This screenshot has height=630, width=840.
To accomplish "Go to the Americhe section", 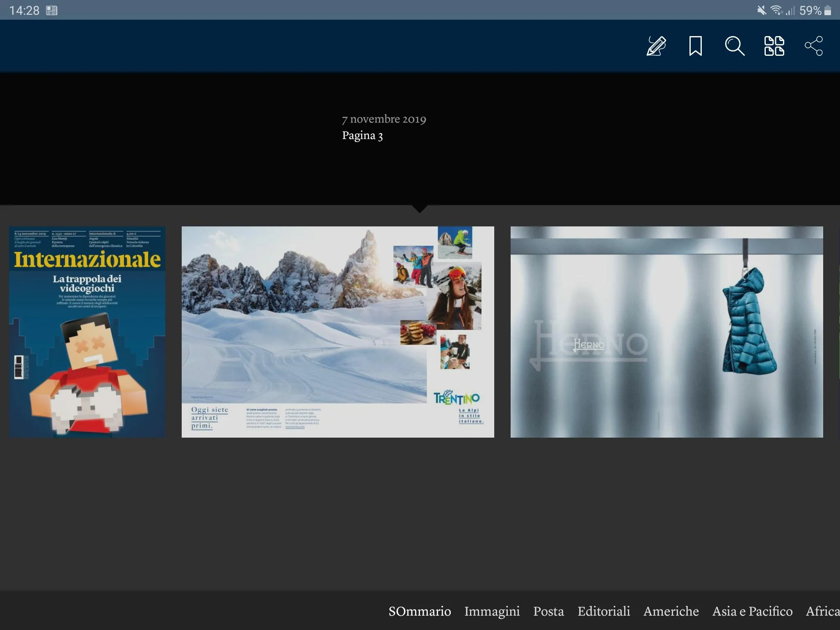I will click(671, 611).
